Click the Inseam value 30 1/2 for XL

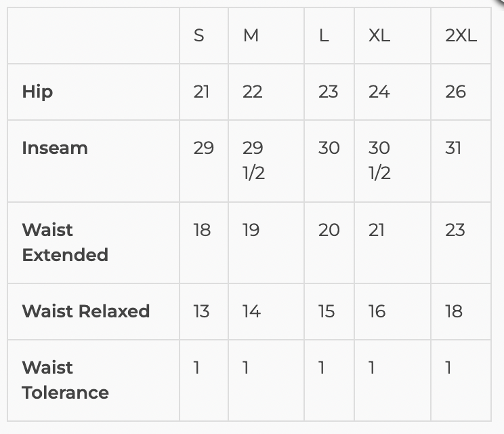pos(379,160)
